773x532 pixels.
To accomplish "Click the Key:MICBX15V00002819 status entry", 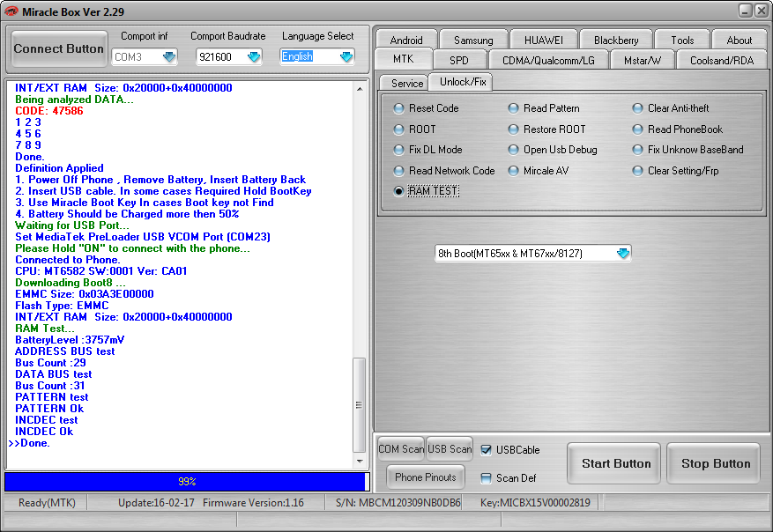I will pyautogui.click(x=535, y=503).
